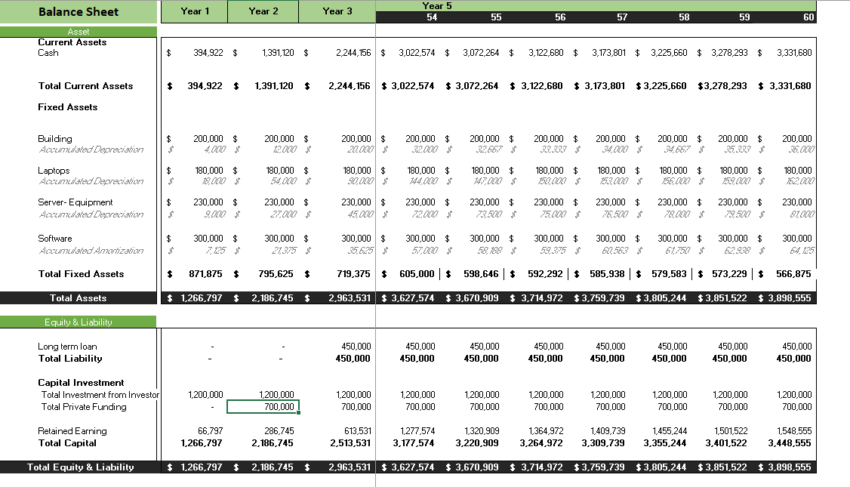Select the Total Liability label

point(70,358)
